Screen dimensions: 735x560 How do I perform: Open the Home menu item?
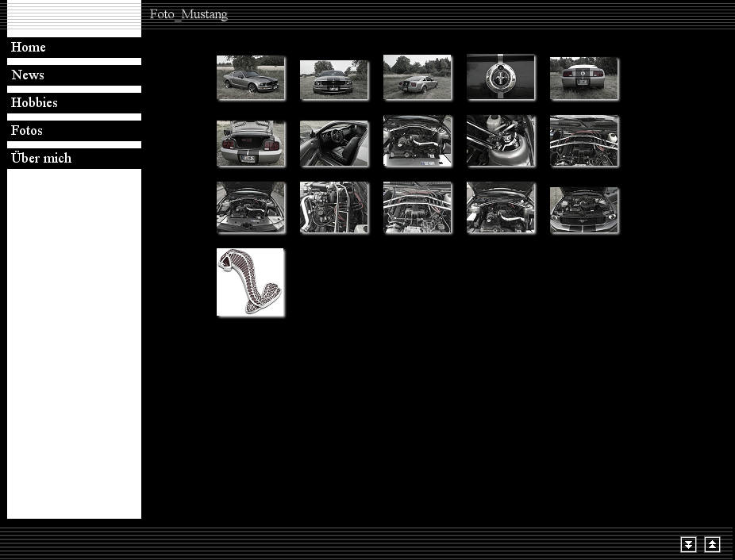29,48
